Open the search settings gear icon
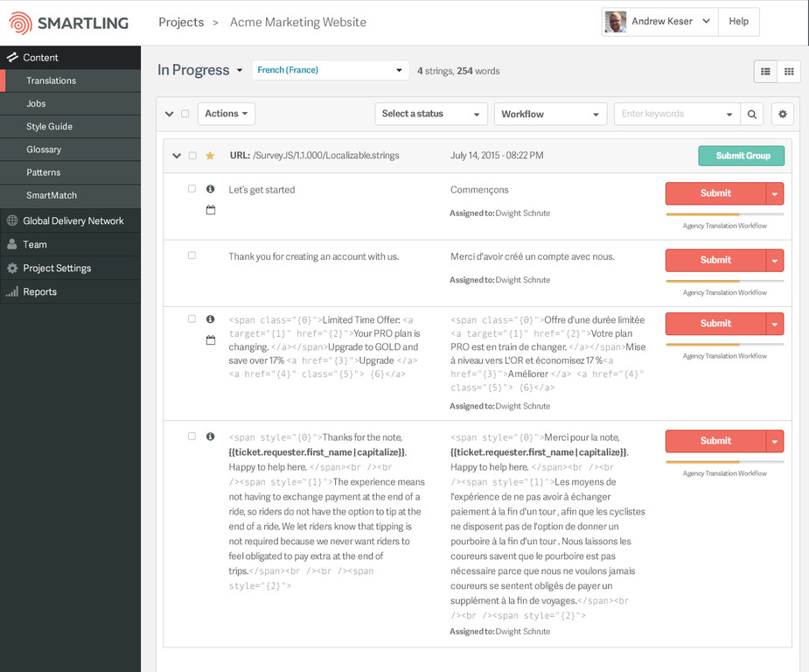The image size is (809, 672). (x=782, y=114)
